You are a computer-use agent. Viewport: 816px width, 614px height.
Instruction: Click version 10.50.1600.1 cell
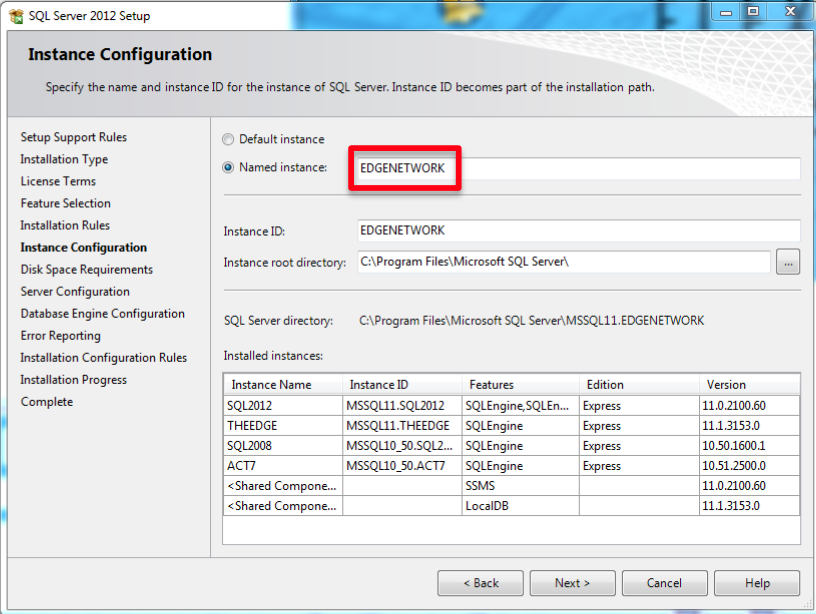coord(749,446)
